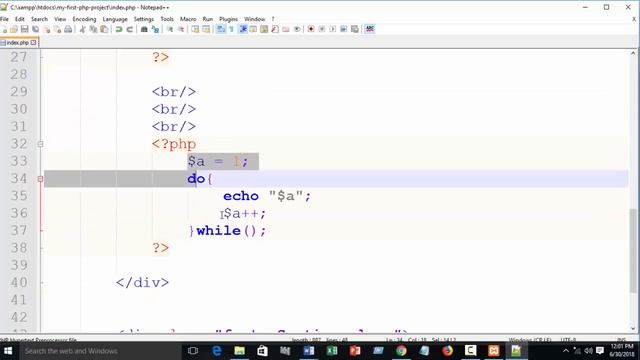The width and height of the screenshot is (640, 360).
Task: Click the Close document toolbar icon
Action: 47,29
